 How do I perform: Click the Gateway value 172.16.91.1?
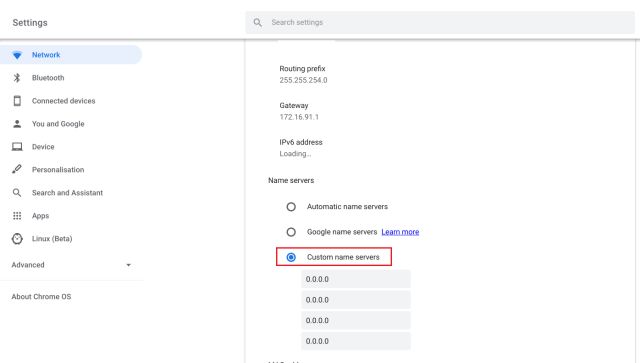[x=299, y=117]
